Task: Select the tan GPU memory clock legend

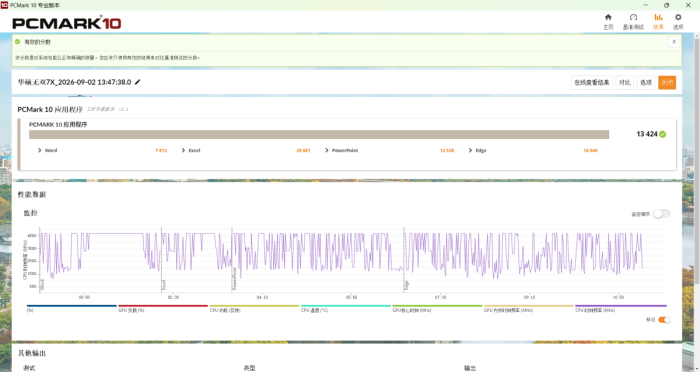Action: click(529, 308)
